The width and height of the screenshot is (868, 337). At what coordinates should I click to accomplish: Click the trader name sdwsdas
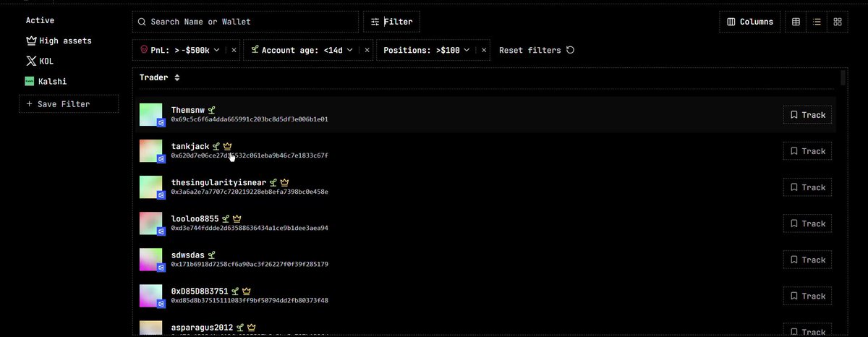point(188,255)
